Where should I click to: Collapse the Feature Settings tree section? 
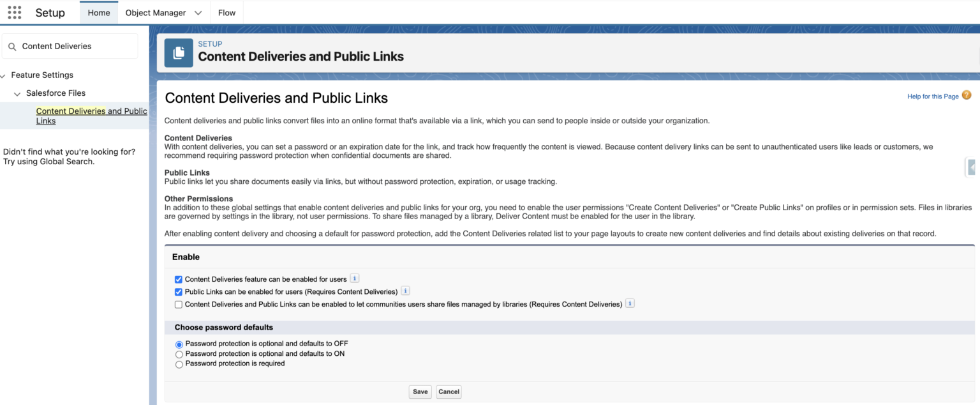3,75
